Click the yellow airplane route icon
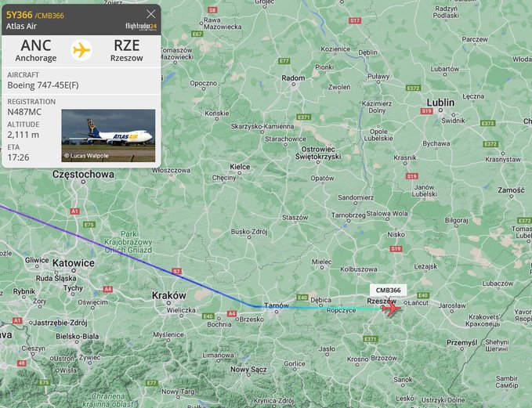This screenshot has height=408, width=532. 81,50
